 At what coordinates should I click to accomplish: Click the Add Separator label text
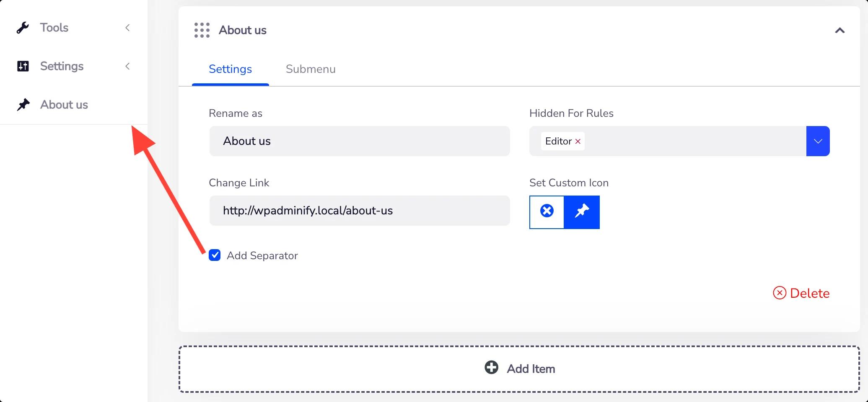tap(262, 255)
